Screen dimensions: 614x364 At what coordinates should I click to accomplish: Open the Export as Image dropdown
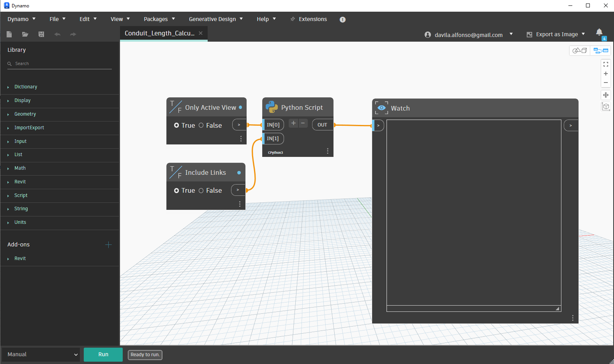[x=556, y=34]
